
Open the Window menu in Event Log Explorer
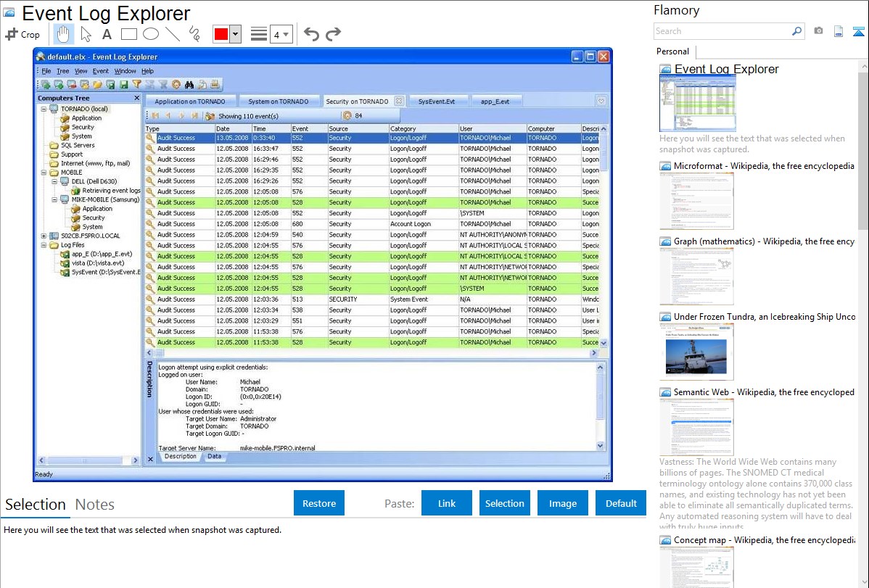tap(125, 71)
